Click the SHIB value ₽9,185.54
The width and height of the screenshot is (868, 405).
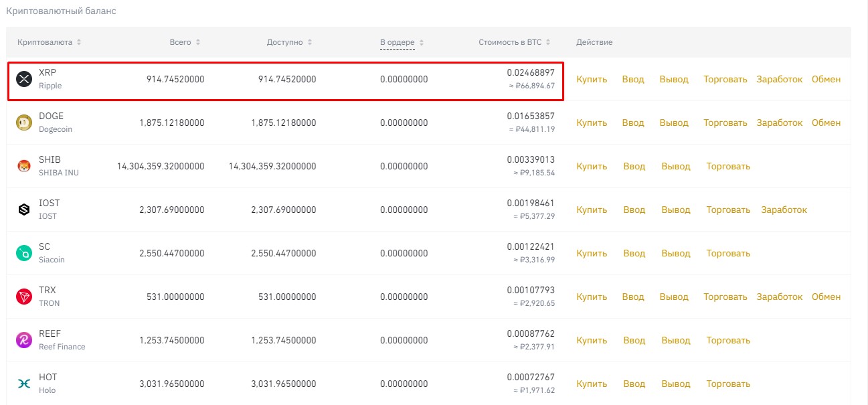click(534, 173)
